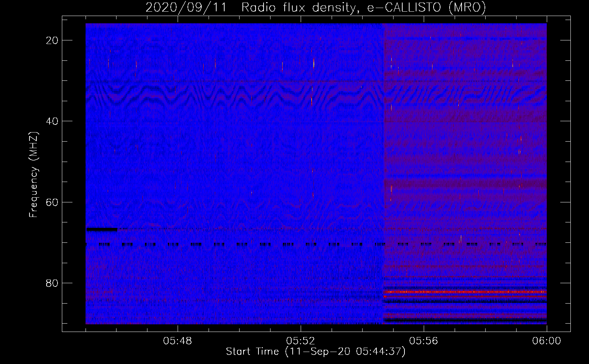
Task: Click the 'Frequency (MHZ)' axis label
Action: [33, 174]
